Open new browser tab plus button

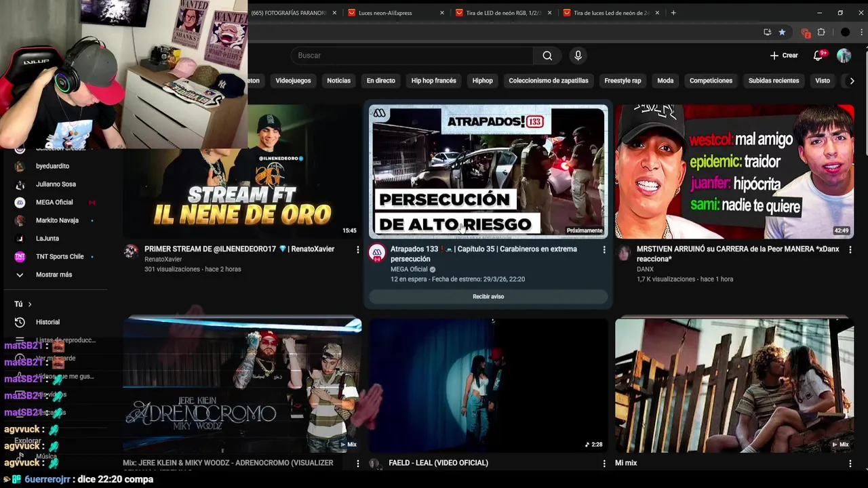tap(673, 13)
